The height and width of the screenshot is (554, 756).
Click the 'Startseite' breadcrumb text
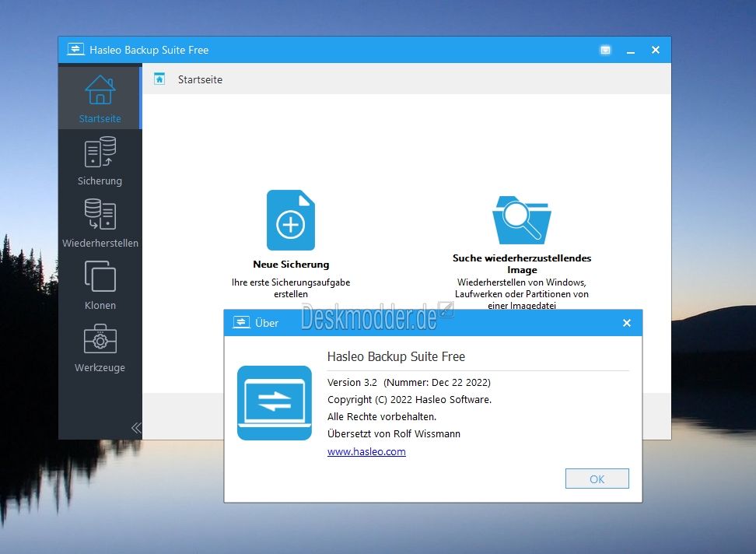[200, 79]
